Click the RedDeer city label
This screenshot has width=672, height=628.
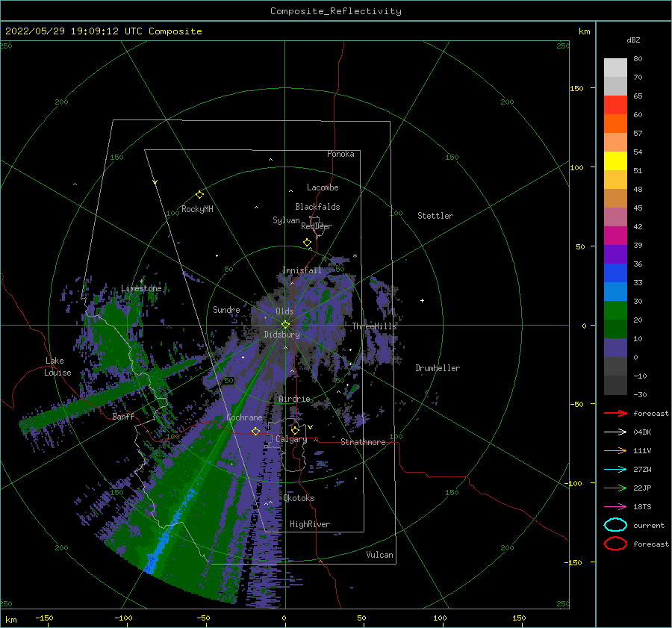[317, 226]
